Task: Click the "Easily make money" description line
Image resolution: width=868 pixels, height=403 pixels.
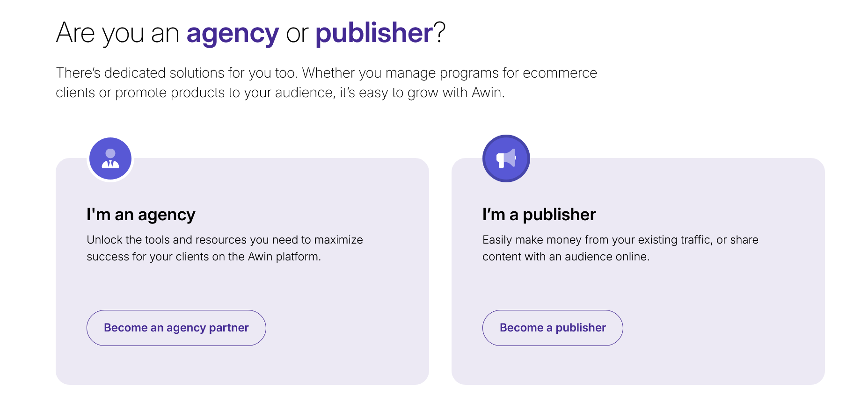Action: [x=620, y=240]
